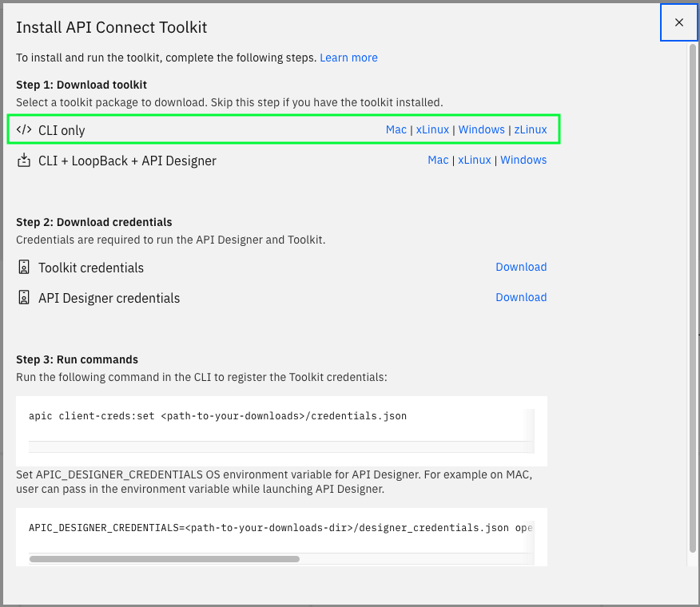The height and width of the screenshot is (607, 700).
Task: Download CLI + LoopBack + API Designer for xLinux
Action: tap(474, 160)
